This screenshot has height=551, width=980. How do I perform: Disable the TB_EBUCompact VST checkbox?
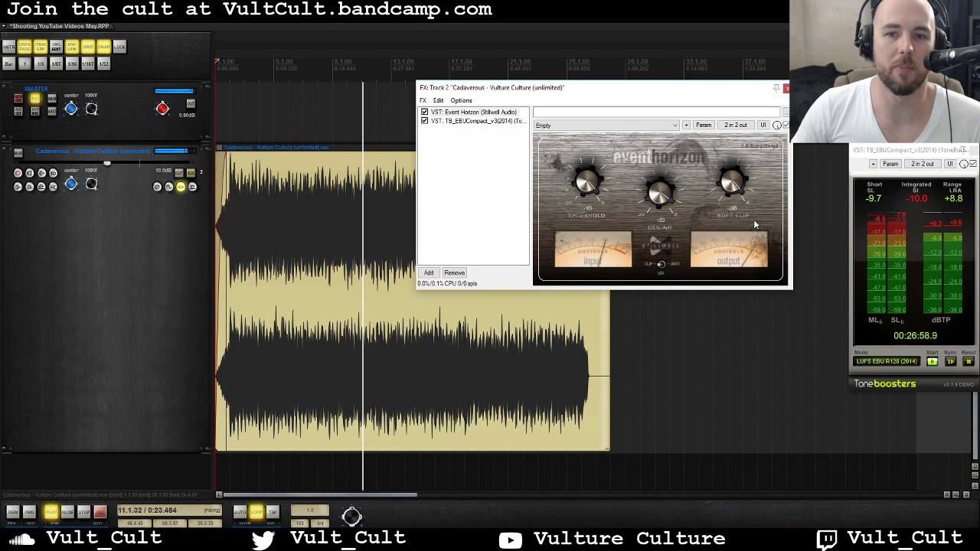click(425, 121)
